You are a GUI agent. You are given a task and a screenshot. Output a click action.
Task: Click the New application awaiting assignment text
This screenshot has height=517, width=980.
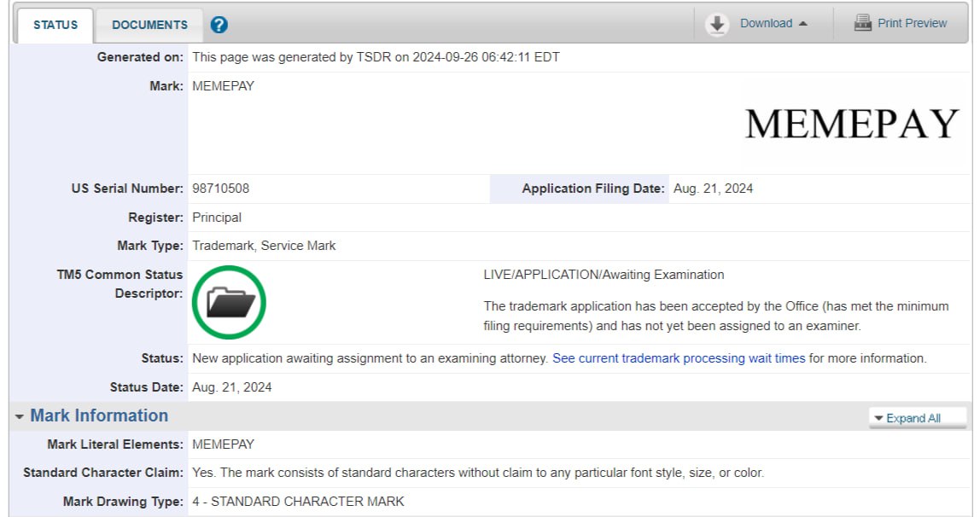point(370,358)
